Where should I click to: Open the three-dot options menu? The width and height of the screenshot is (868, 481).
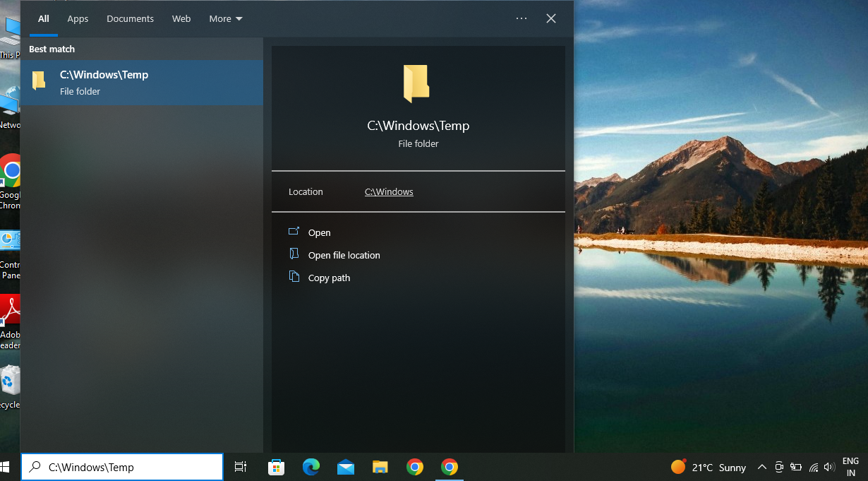pos(522,18)
